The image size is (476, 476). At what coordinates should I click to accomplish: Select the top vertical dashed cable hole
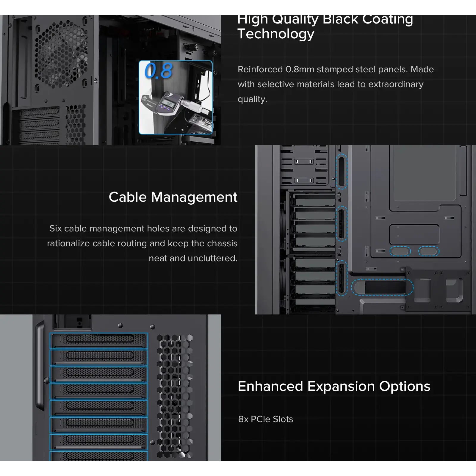point(341,171)
